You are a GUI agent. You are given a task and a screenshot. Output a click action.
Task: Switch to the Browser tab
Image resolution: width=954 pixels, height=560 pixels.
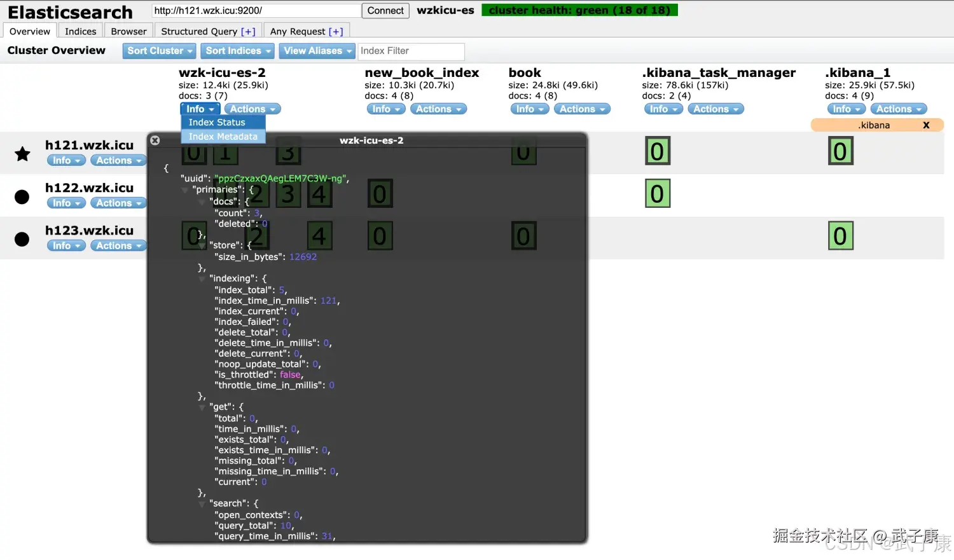128,31
